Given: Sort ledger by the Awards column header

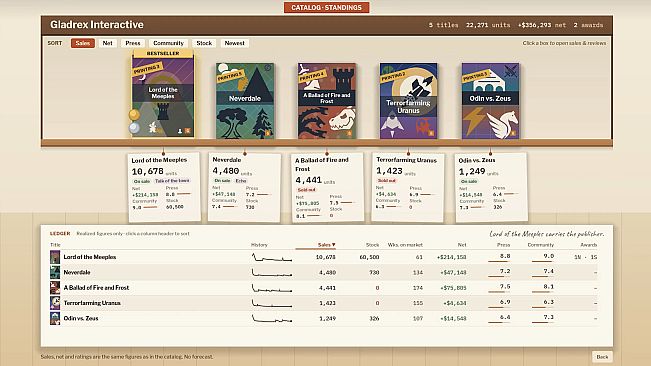Looking at the screenshot, I should (x=589, y=245).
